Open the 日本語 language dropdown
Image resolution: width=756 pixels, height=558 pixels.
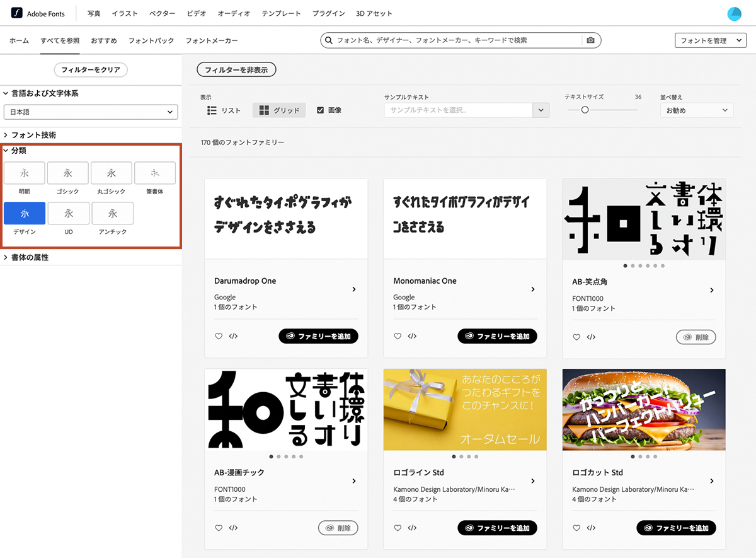click(91, 112)
